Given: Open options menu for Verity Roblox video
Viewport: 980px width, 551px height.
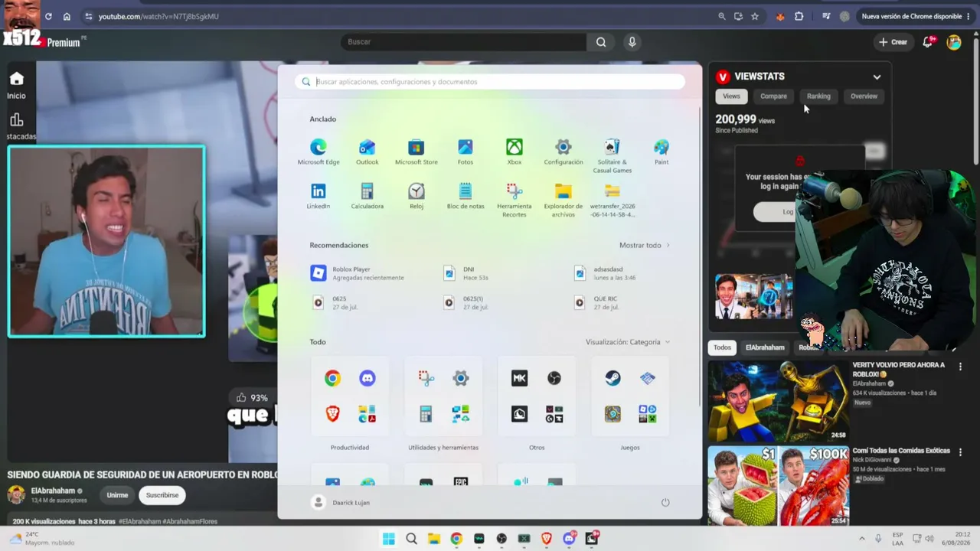Looking at the screenshot, I should [960, 367].
